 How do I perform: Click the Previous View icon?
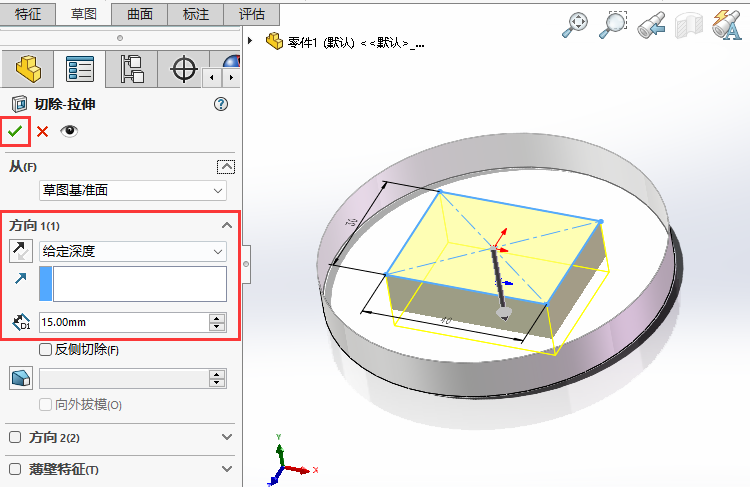651,24
